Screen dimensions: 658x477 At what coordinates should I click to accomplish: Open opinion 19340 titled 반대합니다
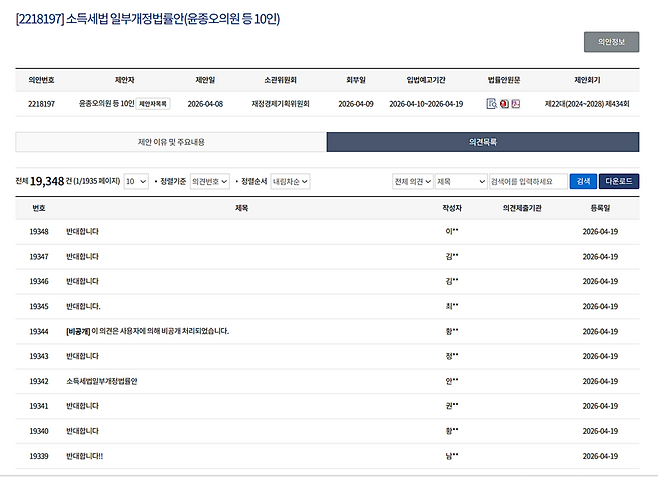coord(82,431)
